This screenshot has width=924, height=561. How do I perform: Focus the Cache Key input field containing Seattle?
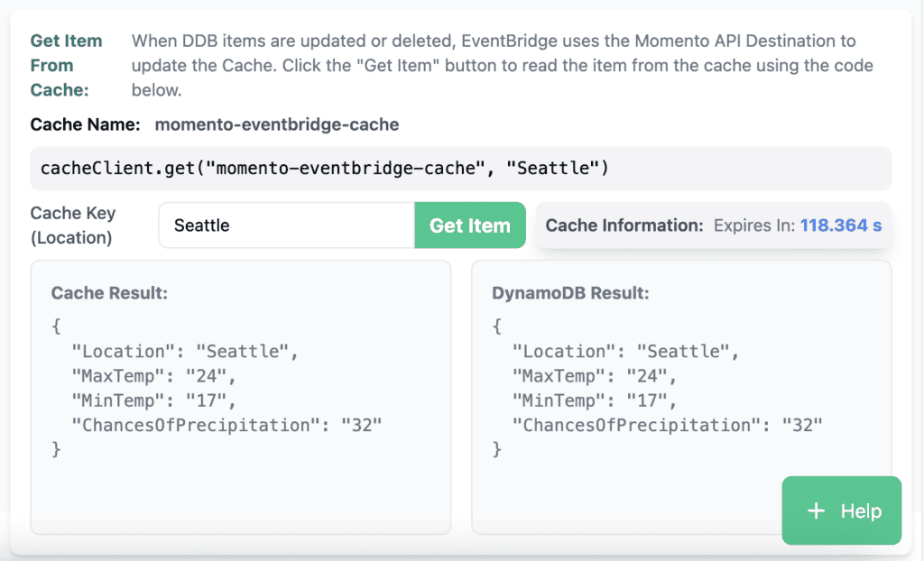[x=287, y=225]
